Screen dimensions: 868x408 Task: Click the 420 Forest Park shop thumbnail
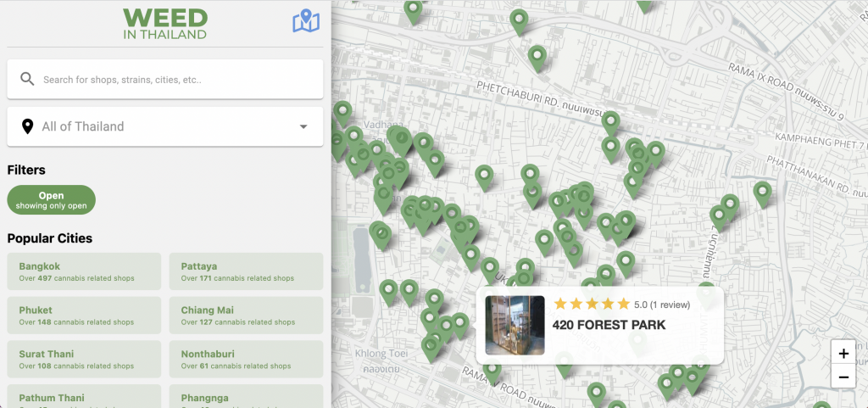[x=515, y=325]
